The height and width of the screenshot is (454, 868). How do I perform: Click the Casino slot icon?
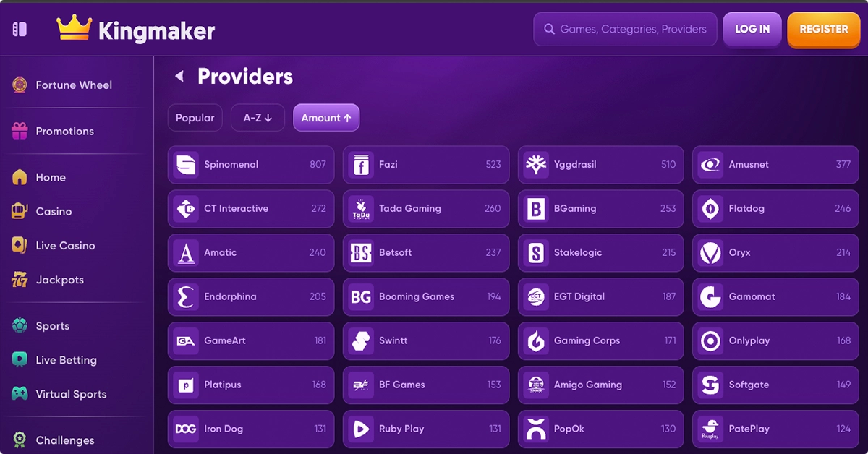click(20, 211)
